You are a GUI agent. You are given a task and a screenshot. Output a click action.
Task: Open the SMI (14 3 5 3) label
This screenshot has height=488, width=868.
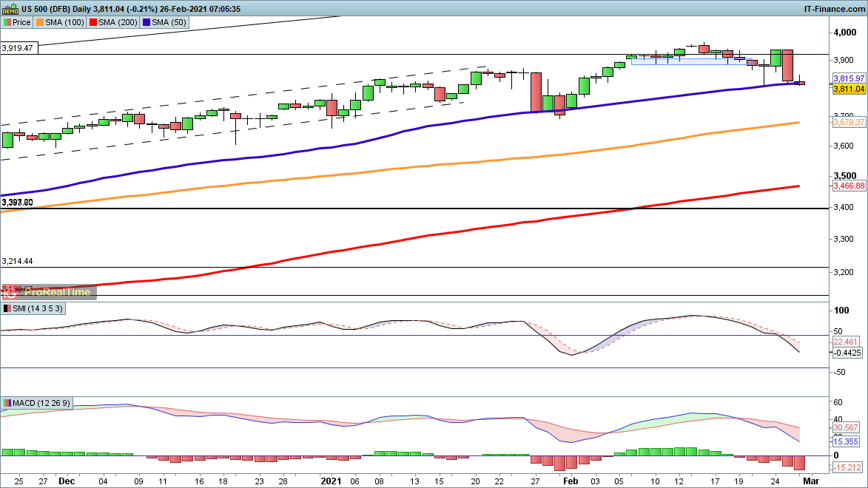38,309
